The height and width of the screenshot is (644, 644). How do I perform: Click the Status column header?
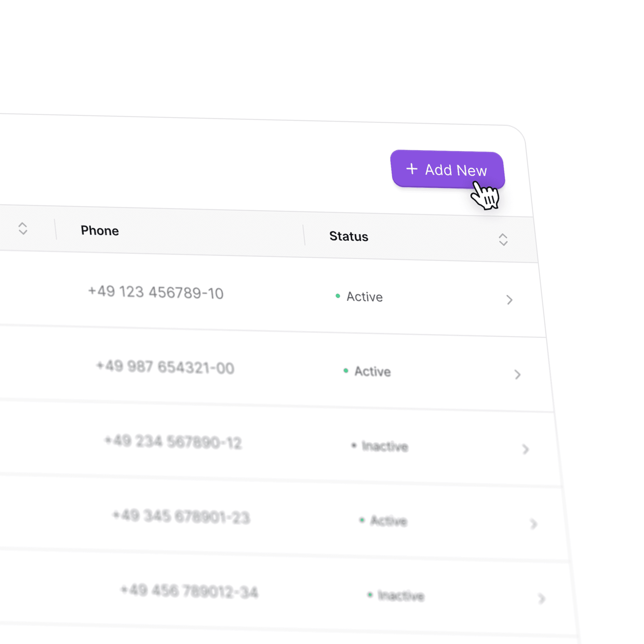point(349,236)
